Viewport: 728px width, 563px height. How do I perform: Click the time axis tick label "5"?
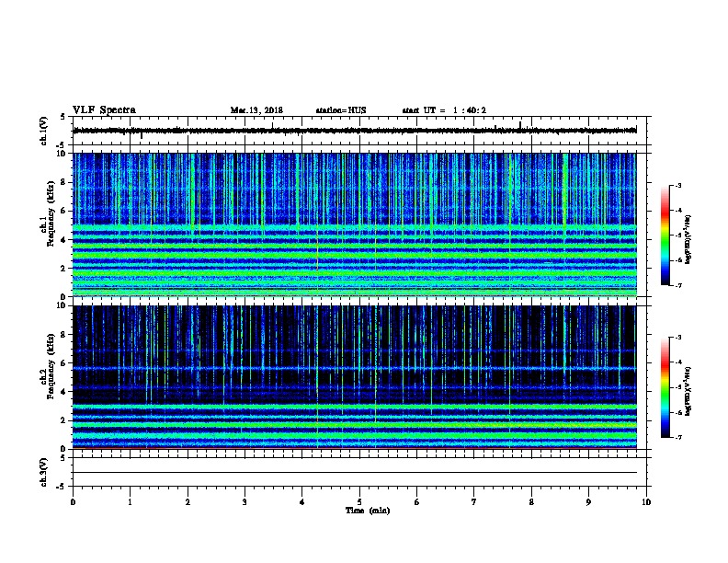[x=359, y=502]
